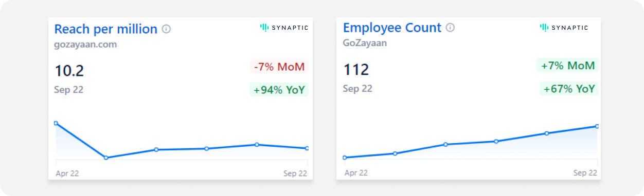Select the +94% YoY badge
Screen dimensions: 644x196
click(279, 90)
